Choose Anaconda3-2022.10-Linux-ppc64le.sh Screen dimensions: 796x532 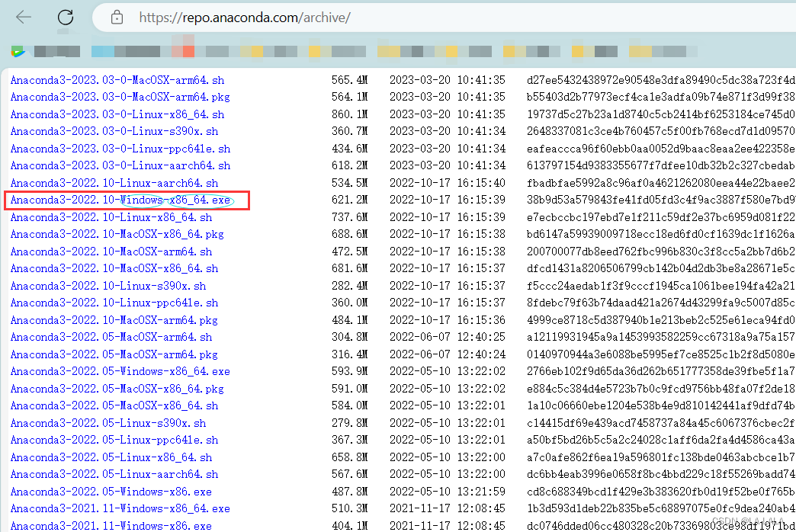(114, 303)
